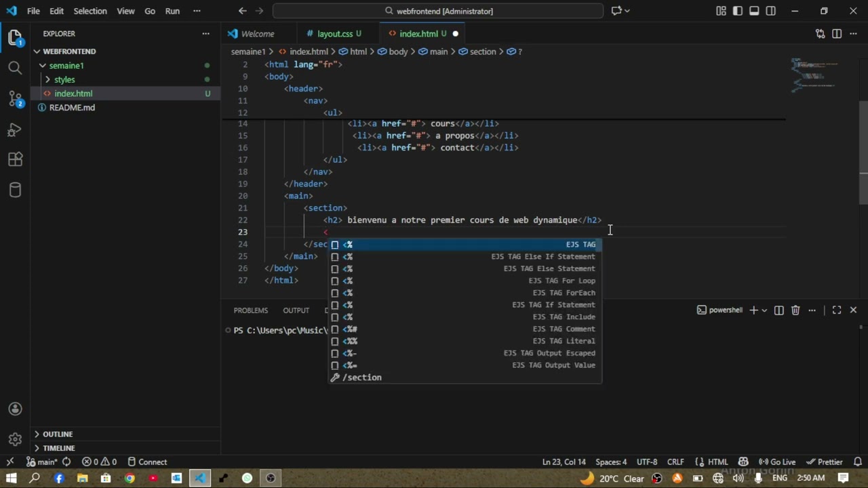Open editor More Actions ellipsis
The height and width of the screenshot is (488, 868).
click(x=854, y=33)
